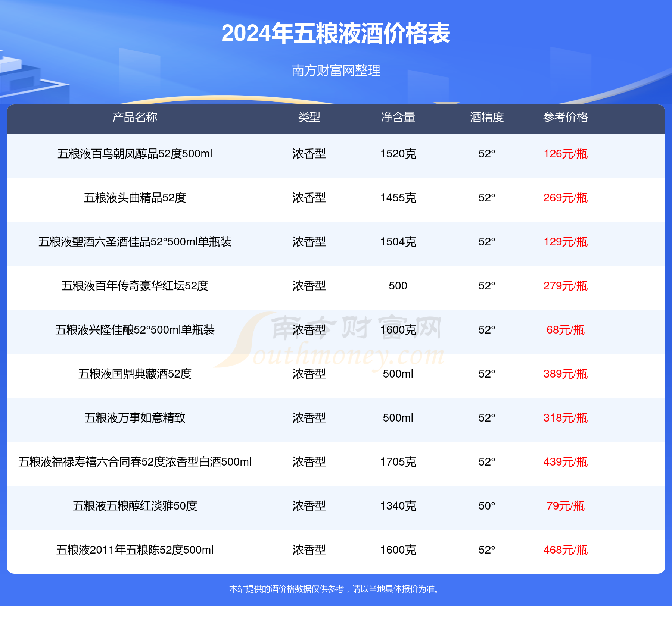
Task: Select product 五粮液2011年五粮陈52度500ml
Action: click(x=135, y=550)
